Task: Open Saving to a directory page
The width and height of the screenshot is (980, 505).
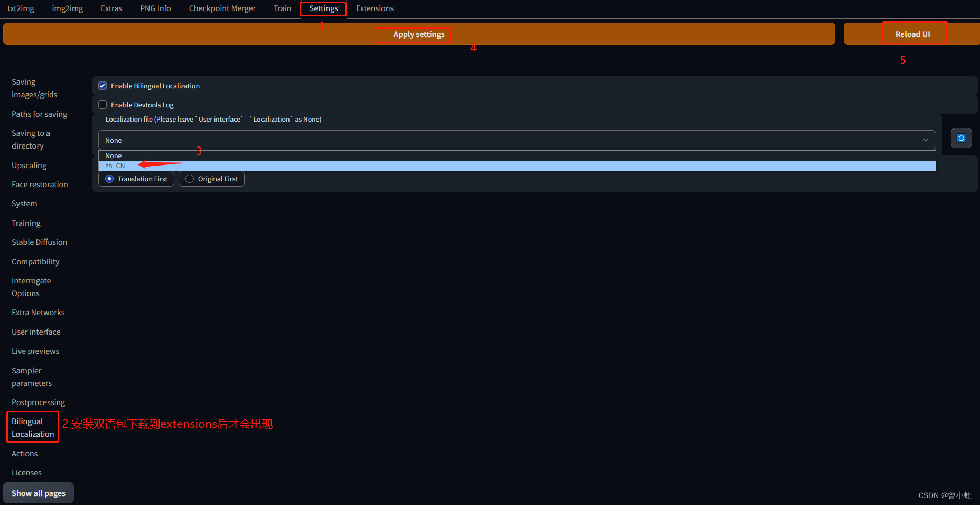Action: [x=31, y=140]
